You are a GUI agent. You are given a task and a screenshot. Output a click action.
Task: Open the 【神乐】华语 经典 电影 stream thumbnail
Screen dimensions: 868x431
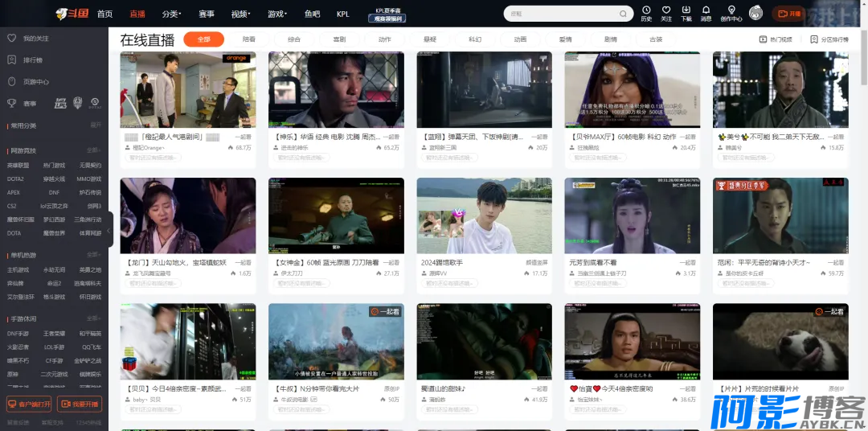point(336,90)
